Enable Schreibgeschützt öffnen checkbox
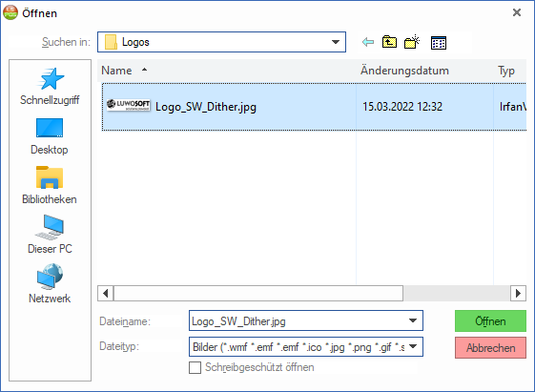535x392 pixels. click(x=195, y=368)
